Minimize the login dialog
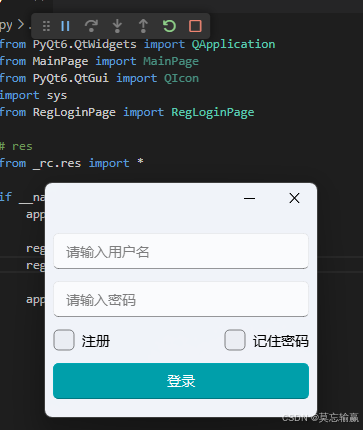 click(249, 198)
